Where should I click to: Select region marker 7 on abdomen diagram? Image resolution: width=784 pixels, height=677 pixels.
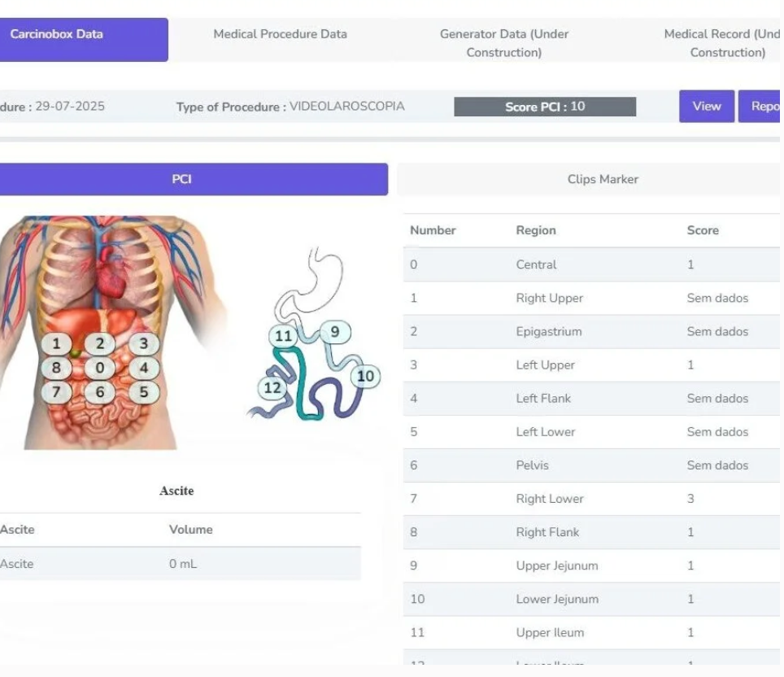(56, 391)
